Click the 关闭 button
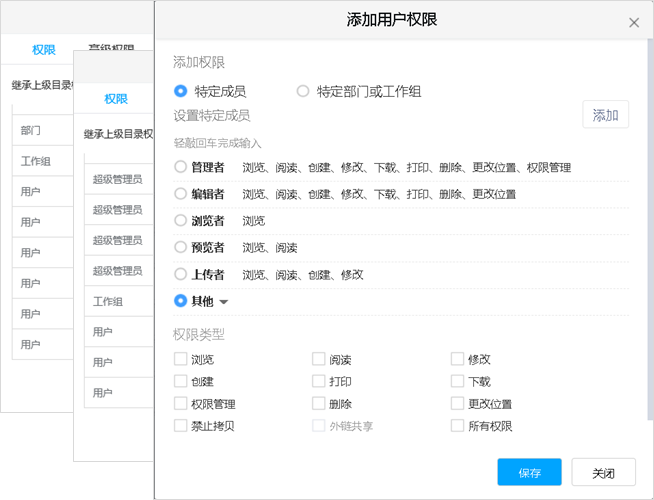This screenshot has height=500, width=654. tap(603, 473)
